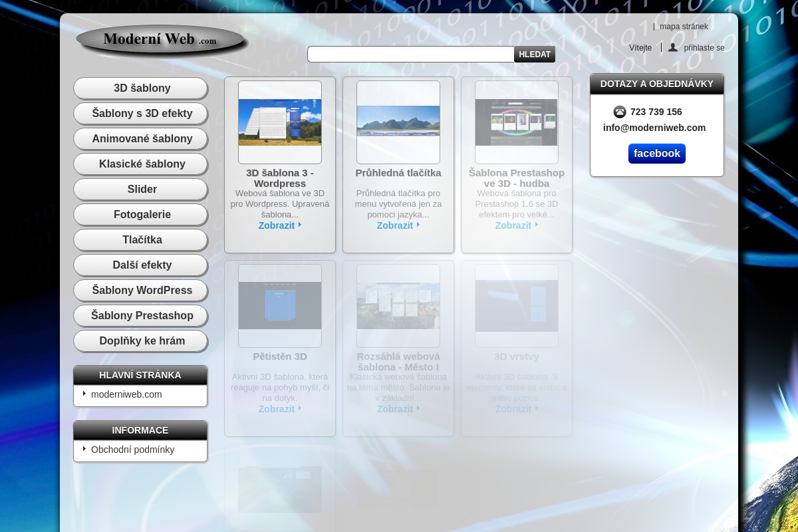Screen dimensions: 798x532
Task: Open the Obchodní podmínky link
Action: (x=132, y=450)
